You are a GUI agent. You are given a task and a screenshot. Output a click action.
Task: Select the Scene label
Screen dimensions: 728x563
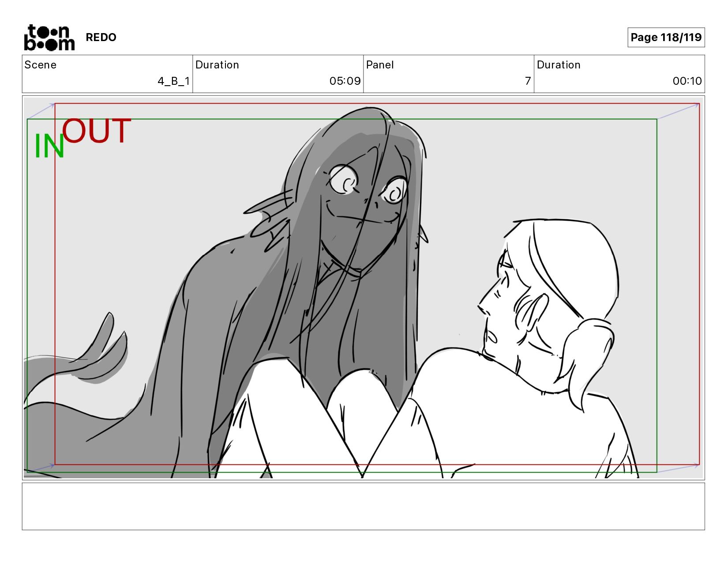click(x=41, y=65)
